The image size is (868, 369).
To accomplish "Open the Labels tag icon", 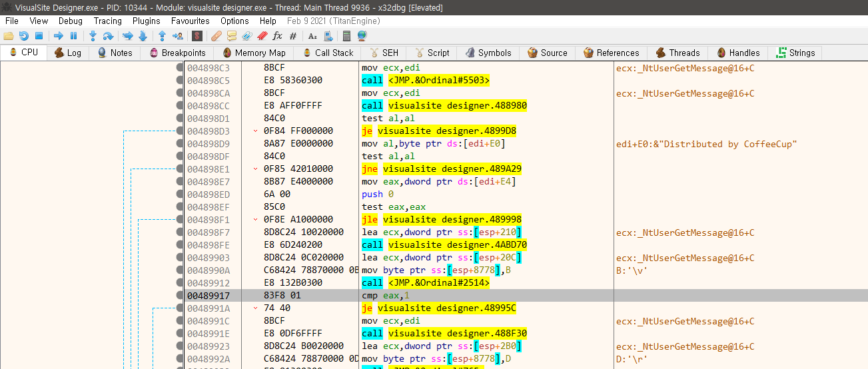I will coord(247,36).
